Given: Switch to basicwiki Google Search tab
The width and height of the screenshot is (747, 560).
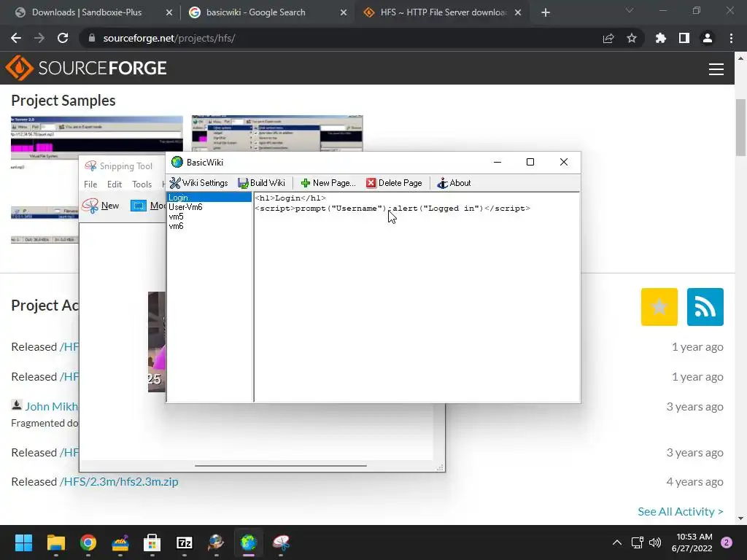Looking at the screenshot, I should point(255,12).
